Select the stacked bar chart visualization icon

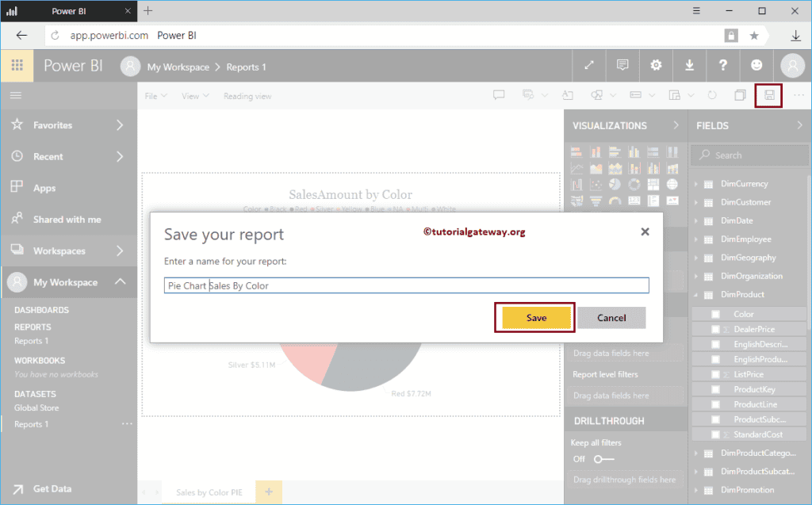coord(576,151)
